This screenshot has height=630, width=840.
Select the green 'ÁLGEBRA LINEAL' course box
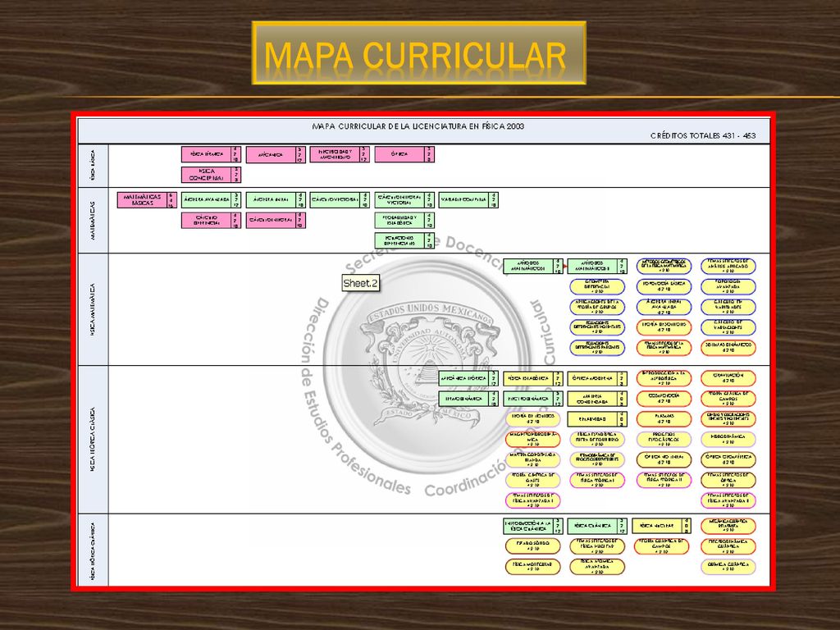pos(276,200)
